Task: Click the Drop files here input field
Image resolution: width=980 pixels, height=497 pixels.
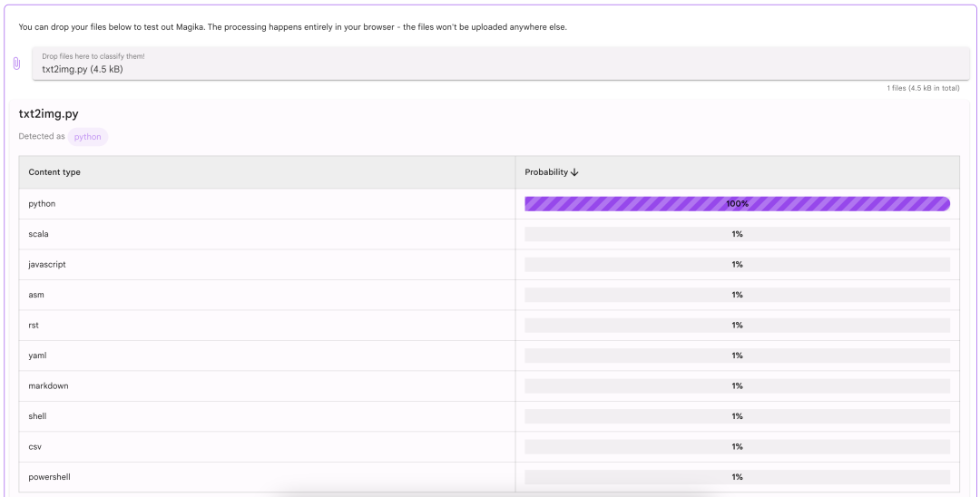Action: pos(499,63)
